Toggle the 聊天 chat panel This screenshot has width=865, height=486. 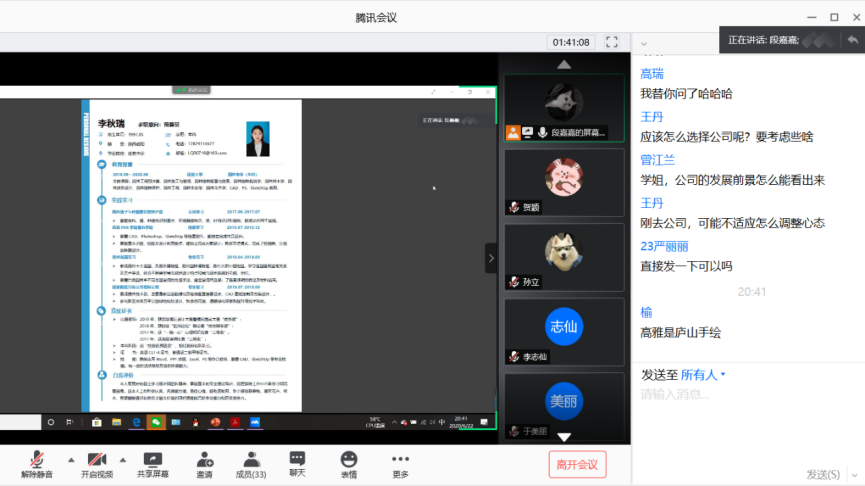click(x=297, y=464)
